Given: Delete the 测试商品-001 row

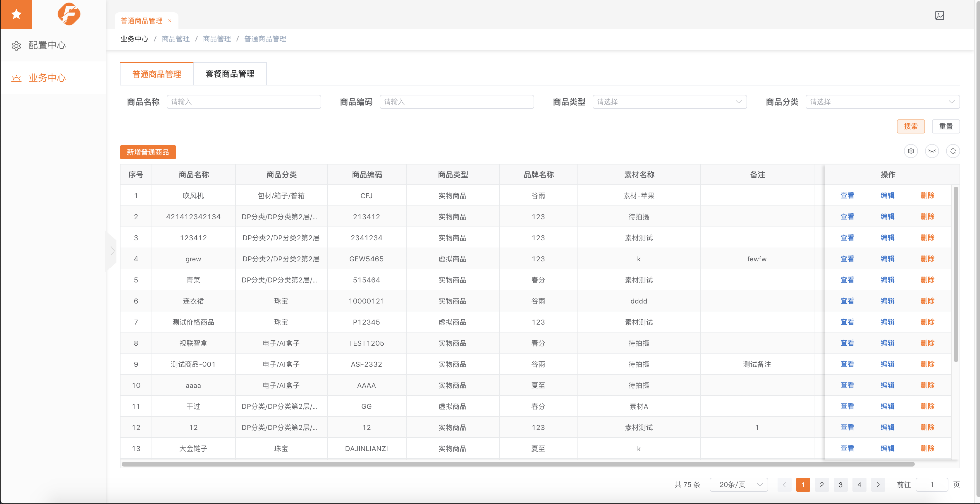Looking at the screenshot, I should [x=928, y=364].
